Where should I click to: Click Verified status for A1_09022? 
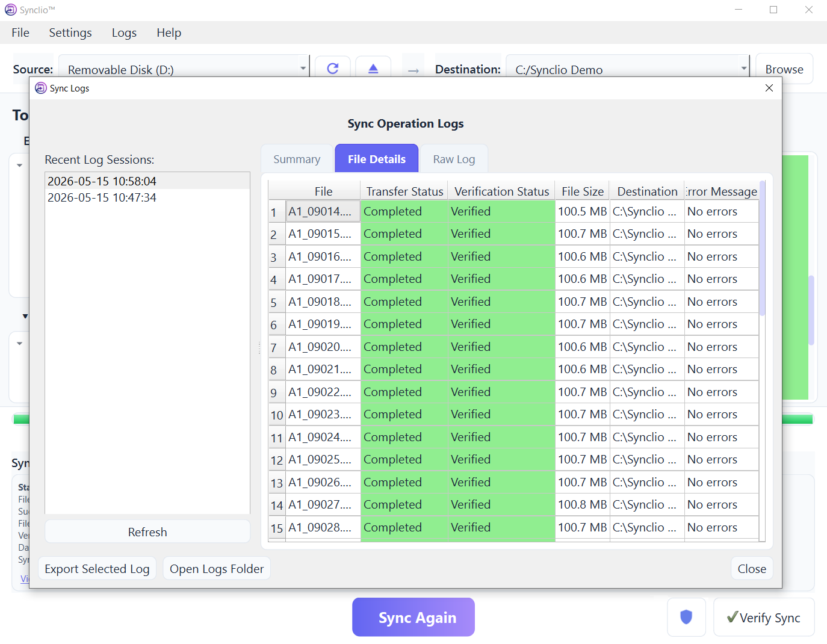501,392
